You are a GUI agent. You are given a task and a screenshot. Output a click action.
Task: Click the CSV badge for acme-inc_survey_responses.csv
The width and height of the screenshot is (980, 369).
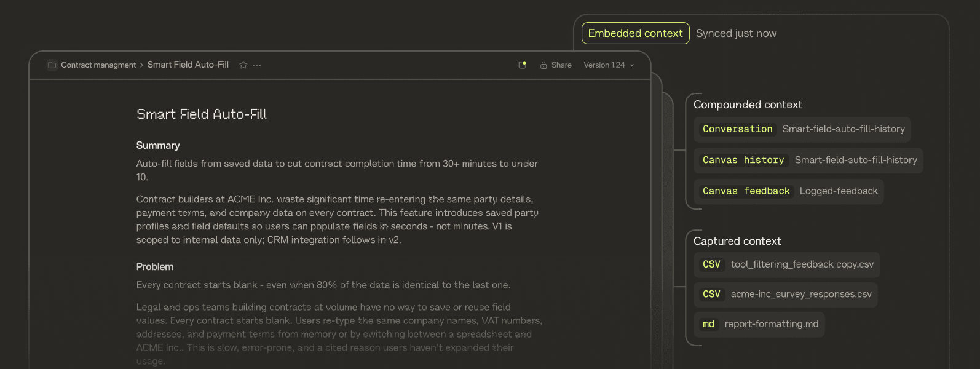(711, 295)
